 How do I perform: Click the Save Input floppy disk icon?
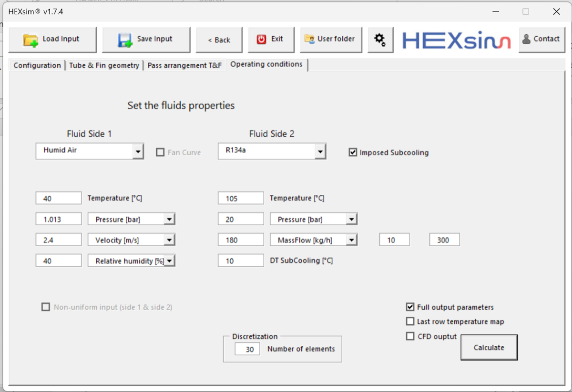[x=125, y=40]
